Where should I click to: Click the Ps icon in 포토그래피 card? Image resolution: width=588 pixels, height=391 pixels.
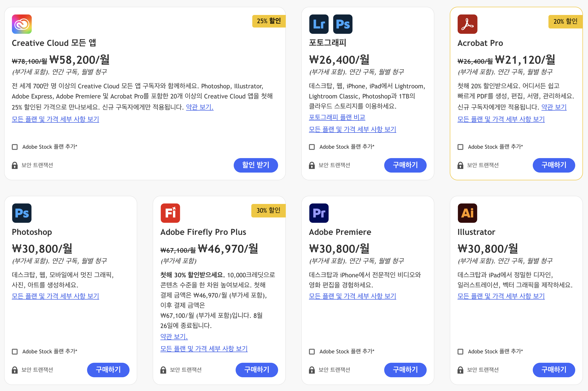342,24
